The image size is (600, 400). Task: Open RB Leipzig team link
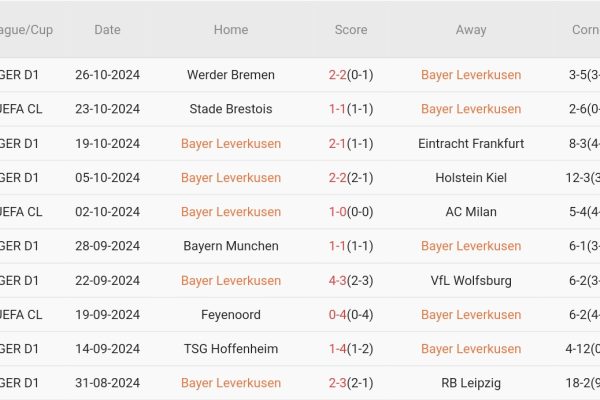click(x=471, y=383)
